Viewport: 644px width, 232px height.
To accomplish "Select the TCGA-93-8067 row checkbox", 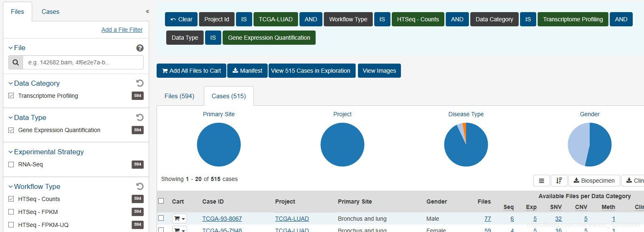I will [161, 218].
